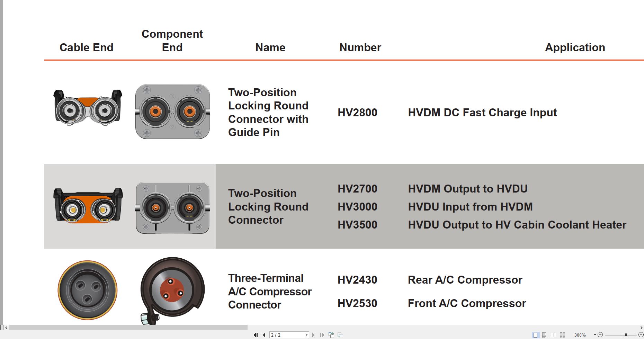Select single page view mode
This screenshot has height=339, width=644.
[536, 335]
